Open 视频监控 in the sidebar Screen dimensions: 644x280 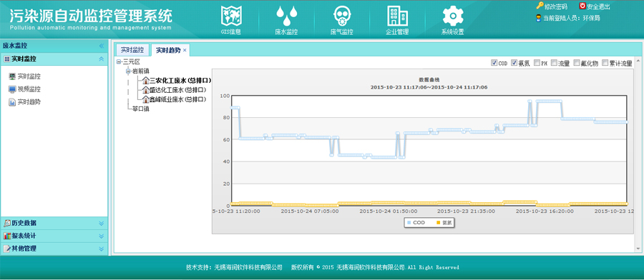[29, 89]
